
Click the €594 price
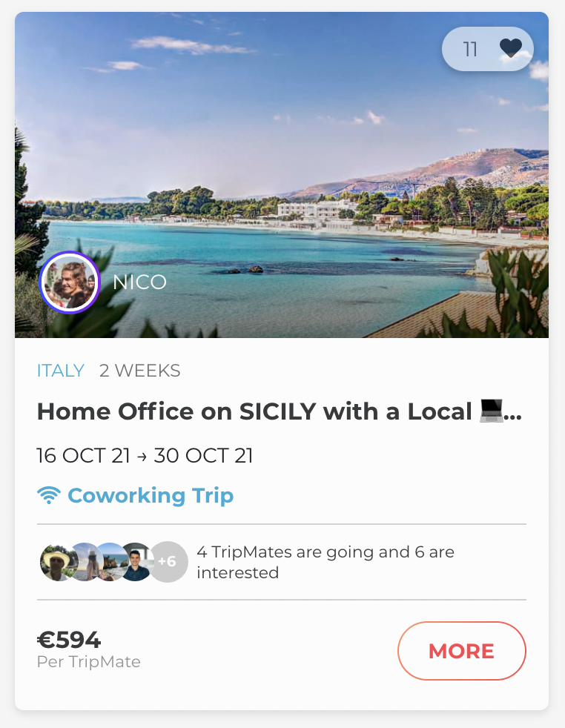[x=69, y=639]
